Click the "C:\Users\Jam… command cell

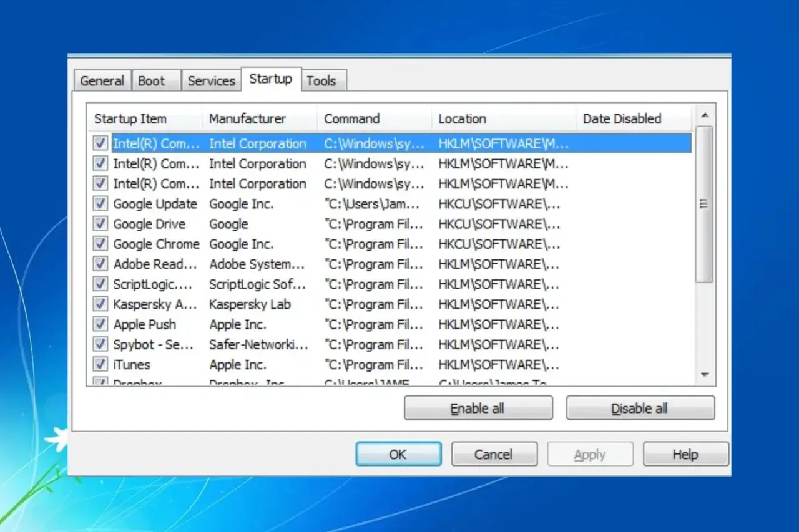(x=372, y=204)
